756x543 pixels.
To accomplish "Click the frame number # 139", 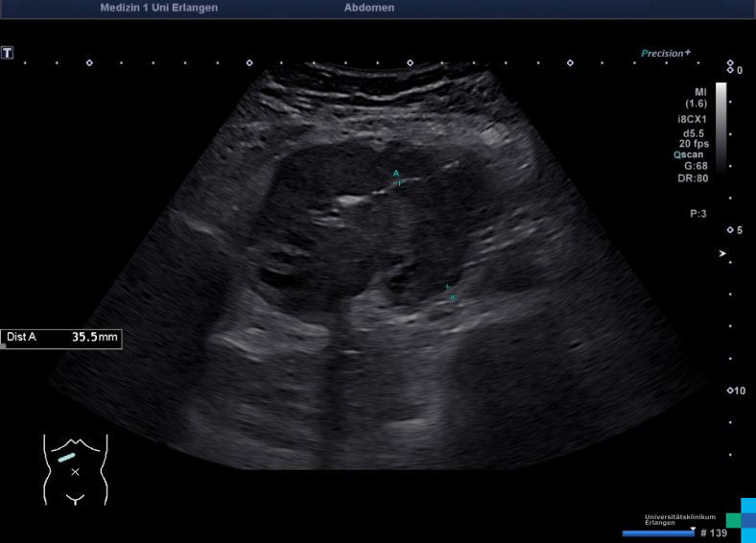I will click(714, 533).
